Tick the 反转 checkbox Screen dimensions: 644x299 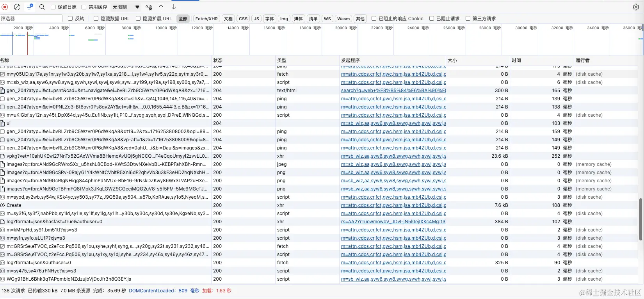(70, 18)
